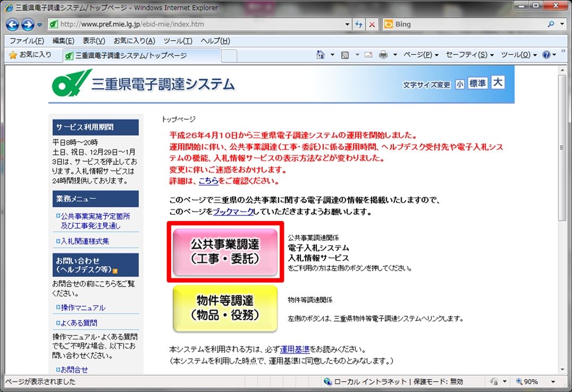
Task: Open the 編集(E) menu
Action: click(x=63, y=41)
